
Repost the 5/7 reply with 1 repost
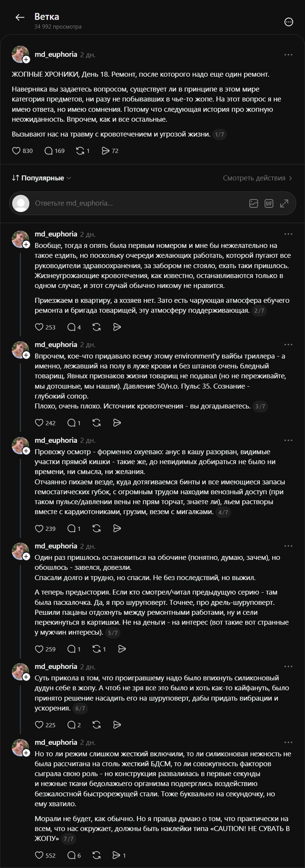pyautogui.click(x=99, y=649)
